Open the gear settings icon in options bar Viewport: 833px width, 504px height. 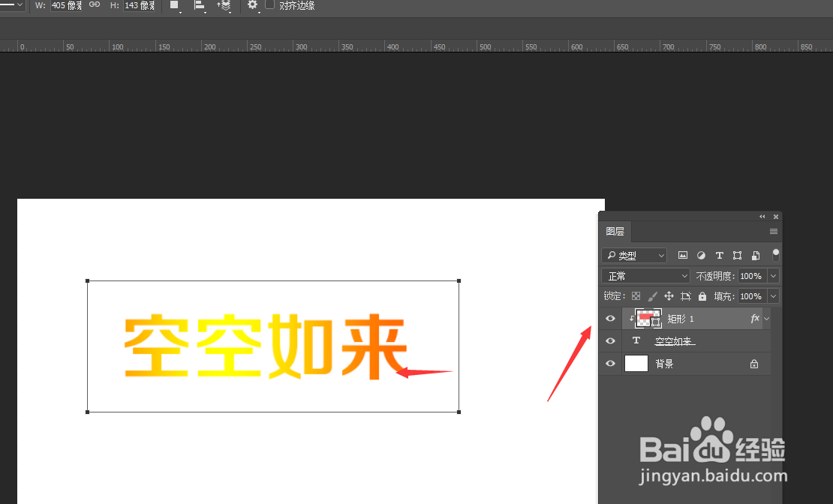coord(252,5)
